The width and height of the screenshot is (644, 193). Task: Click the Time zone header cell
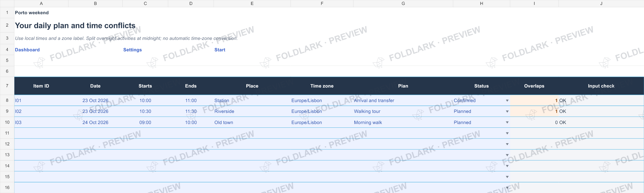[322, 86]
